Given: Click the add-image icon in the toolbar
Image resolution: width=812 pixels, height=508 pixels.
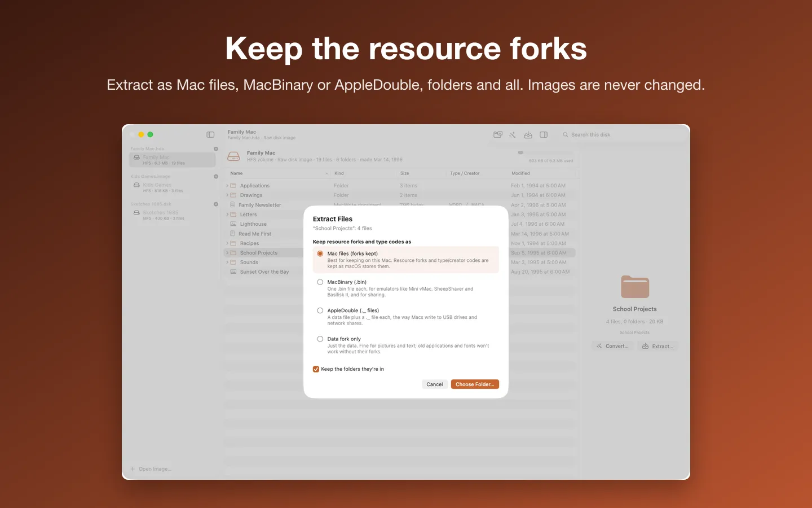Looking at the screenshot, I should tap(498, 135).
